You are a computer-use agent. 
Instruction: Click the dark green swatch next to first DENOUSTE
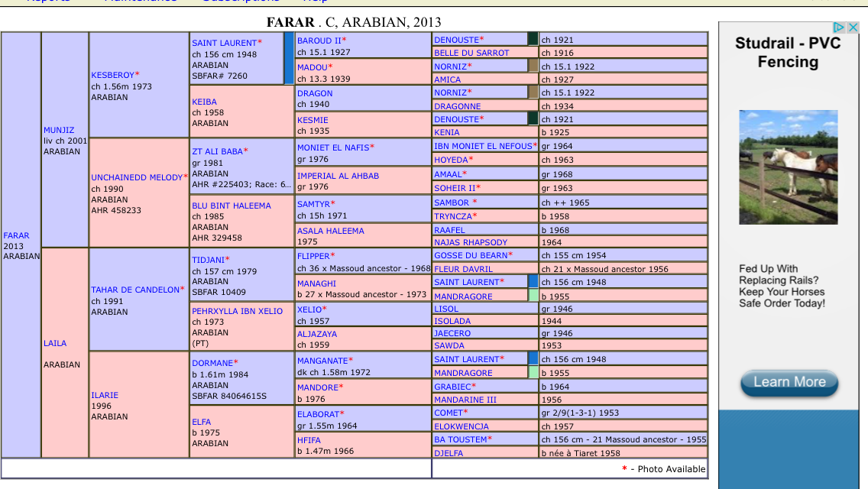(533, 39)
